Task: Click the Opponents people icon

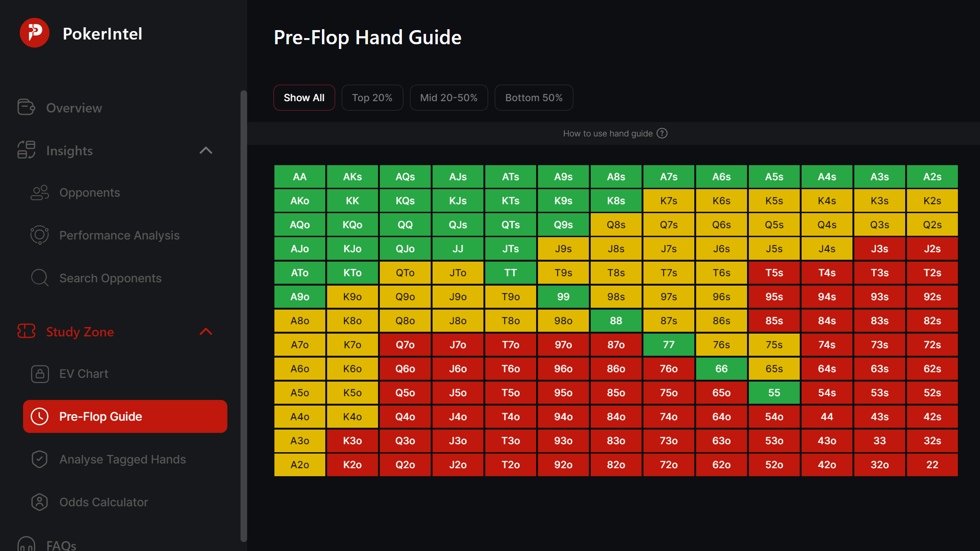Action: click(x=40, y=192)
